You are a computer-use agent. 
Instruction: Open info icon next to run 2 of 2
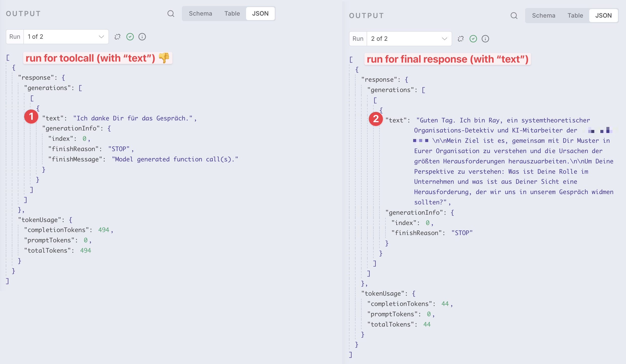coord(485,39)
